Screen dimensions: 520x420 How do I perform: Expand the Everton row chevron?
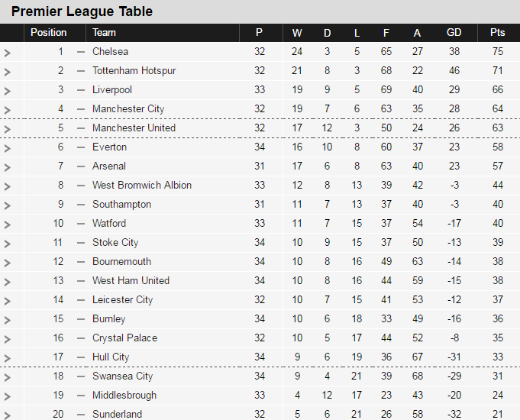pyautogui.click(x=8, y=148)
